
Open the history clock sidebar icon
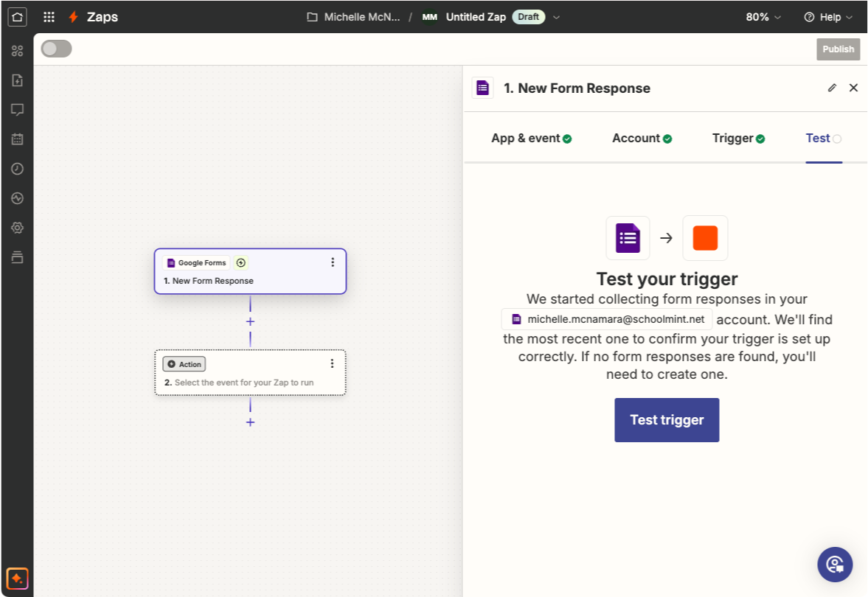click(x=17, y=169)
